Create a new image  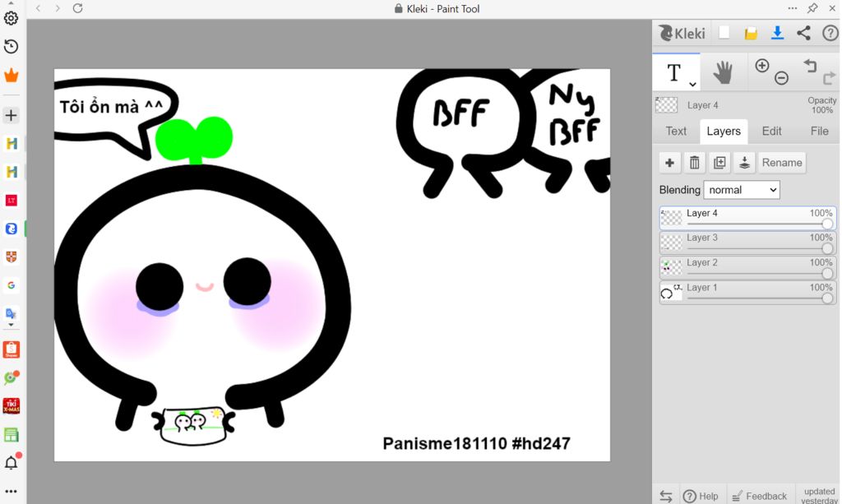(724, 33)
